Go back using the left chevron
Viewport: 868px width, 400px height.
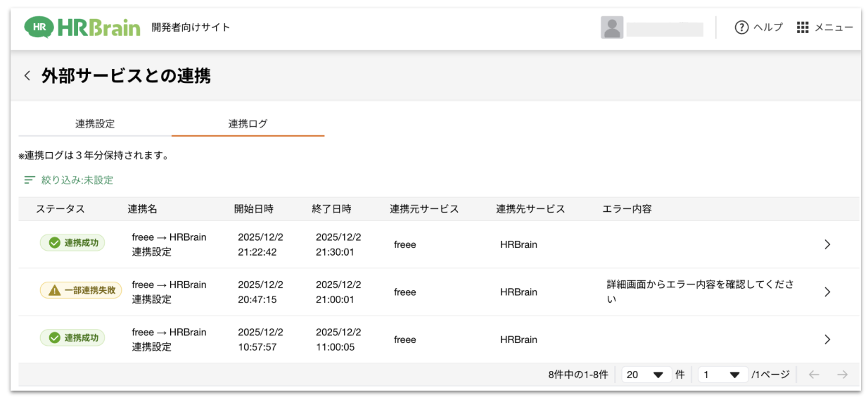pos(27,76)
